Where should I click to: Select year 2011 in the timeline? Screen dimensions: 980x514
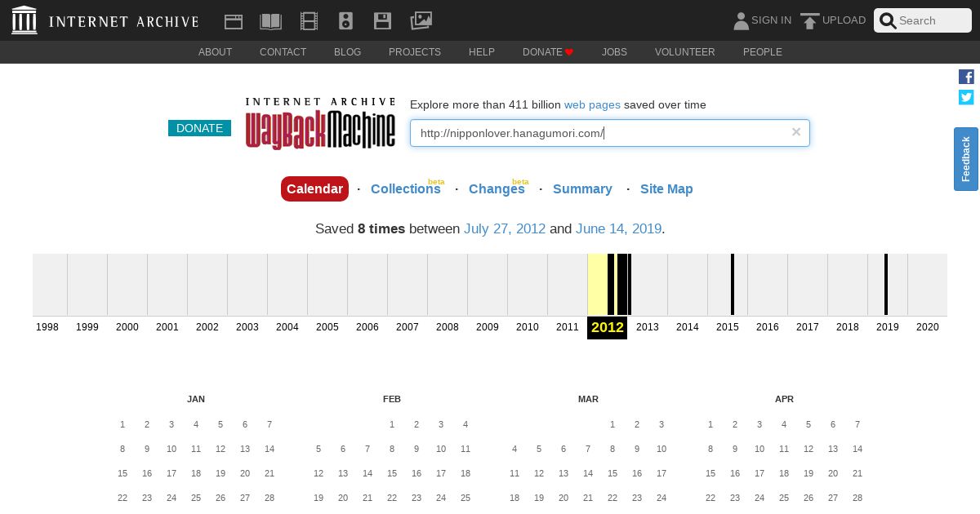click(x=568, y=327)
